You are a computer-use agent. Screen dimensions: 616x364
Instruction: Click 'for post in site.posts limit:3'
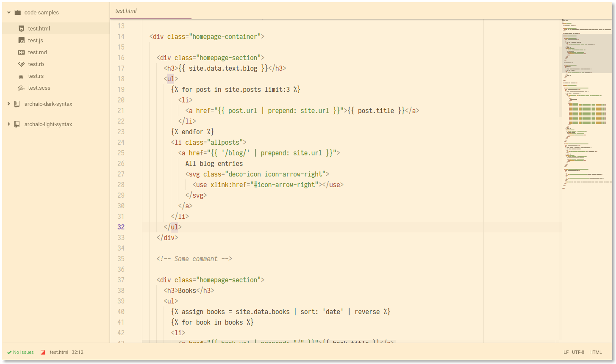coord(236,89)
